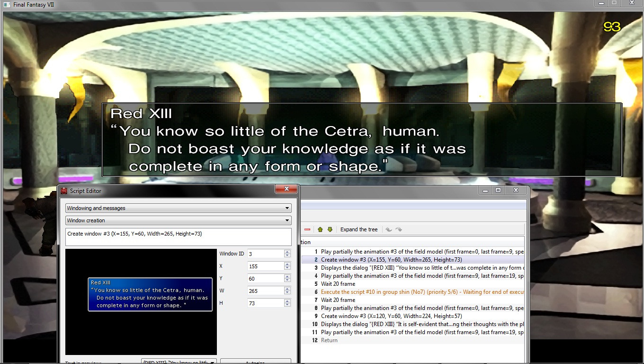Maximize the script list window behind
The width and height of the screenshot is (644, 364).
pos(498,190)
